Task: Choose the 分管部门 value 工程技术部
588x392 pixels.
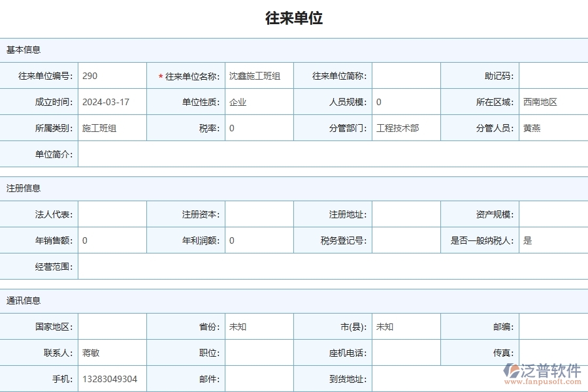Action: point(405,128)
